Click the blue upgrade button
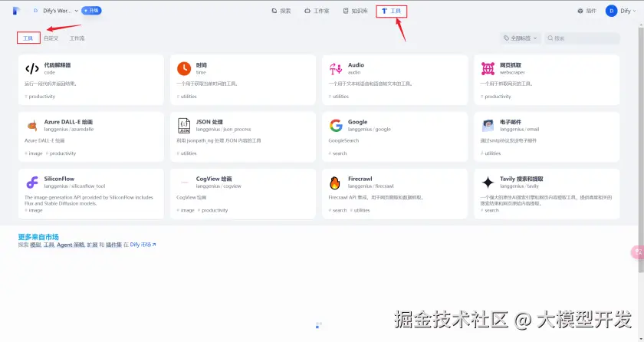The width and height of the screenshot is (644, 342). click(x=91, y=11)
